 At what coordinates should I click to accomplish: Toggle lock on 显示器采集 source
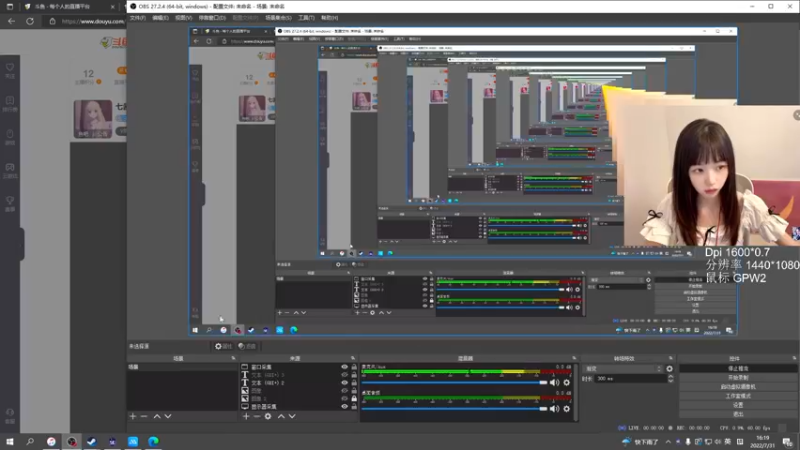coord(354,407)
